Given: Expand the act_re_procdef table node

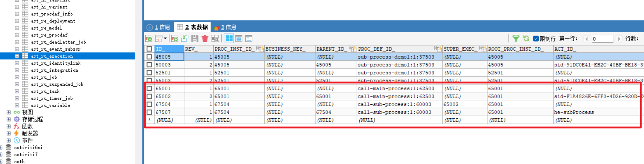Looking at the screenshot, I should point(17,35).
